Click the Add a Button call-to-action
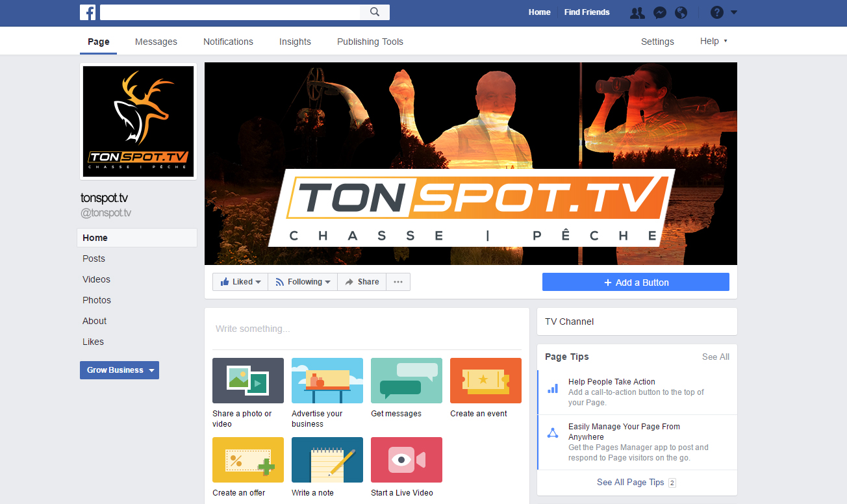The image size is (847, 504). click(636, 282)
